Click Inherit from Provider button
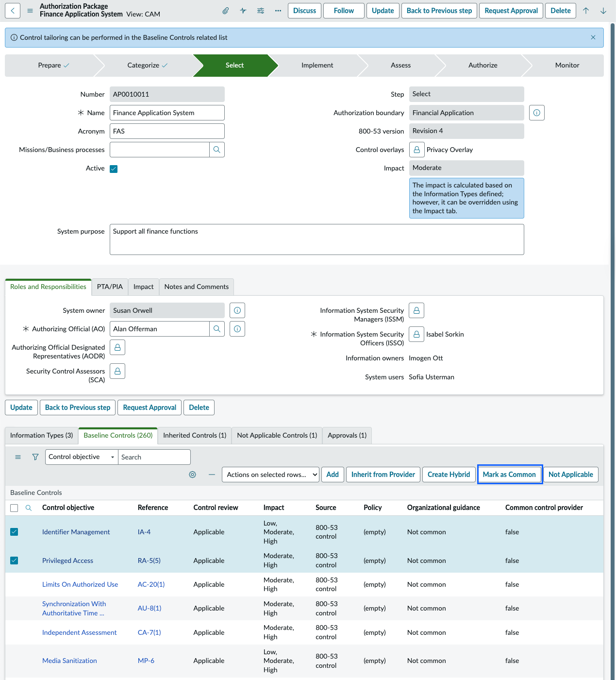 (383, 475)
